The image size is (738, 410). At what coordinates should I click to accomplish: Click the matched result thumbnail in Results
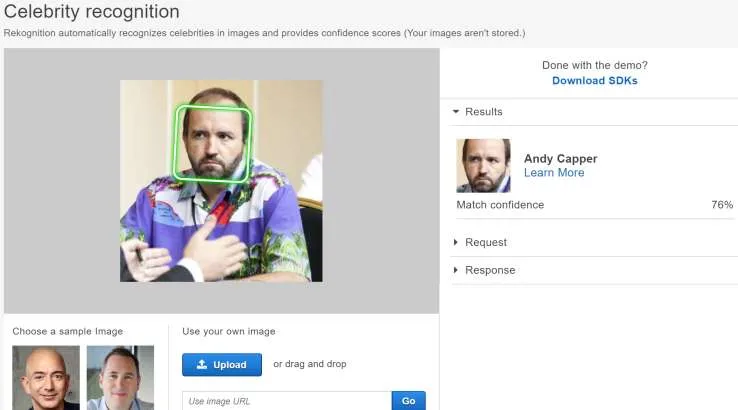[483, 166]
